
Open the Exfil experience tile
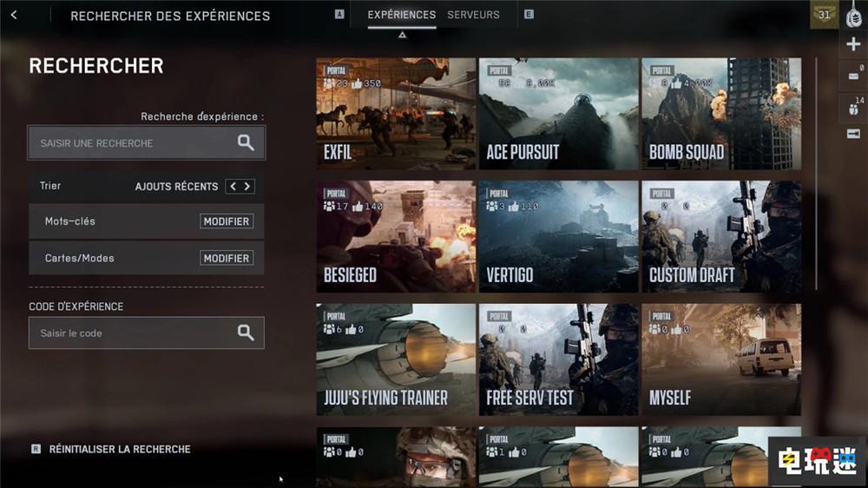point(396,114)
